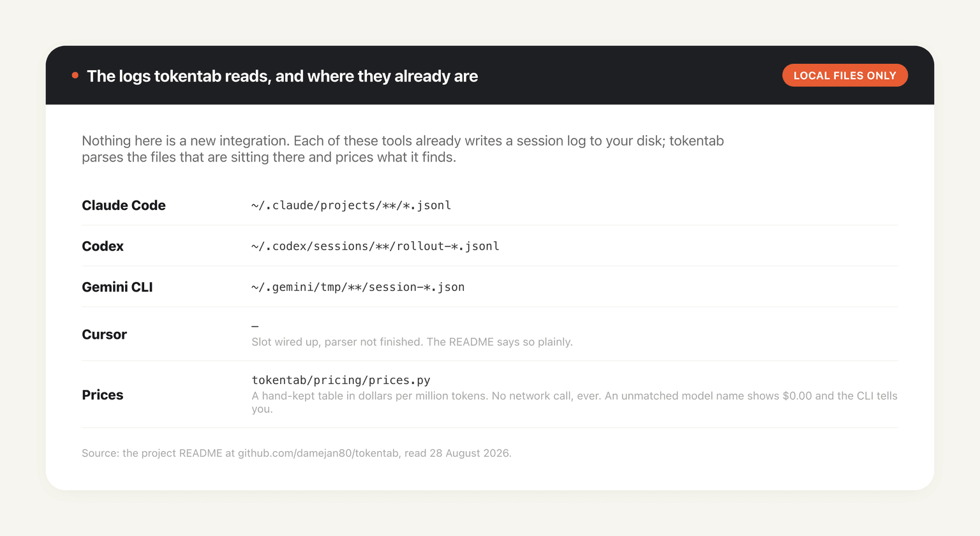Select the 'Prices' row label
The height and width of the screenshot is (536, 980).
[103, 395]
